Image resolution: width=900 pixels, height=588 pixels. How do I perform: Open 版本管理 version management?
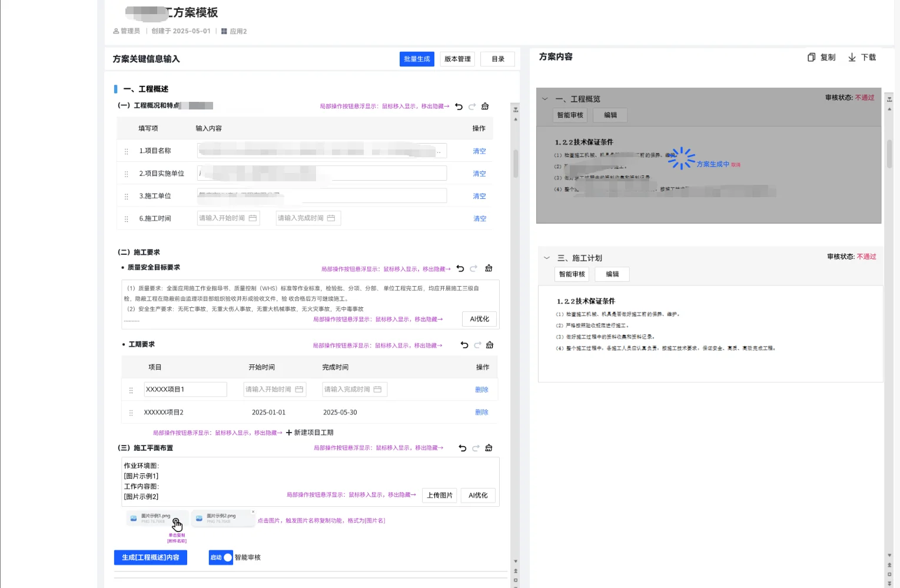pos(457,59)
